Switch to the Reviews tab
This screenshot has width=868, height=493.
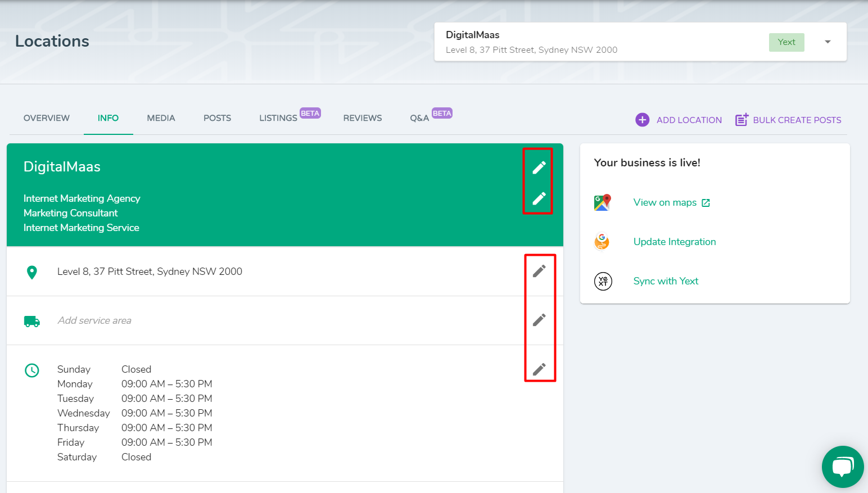tap(362, 118)
